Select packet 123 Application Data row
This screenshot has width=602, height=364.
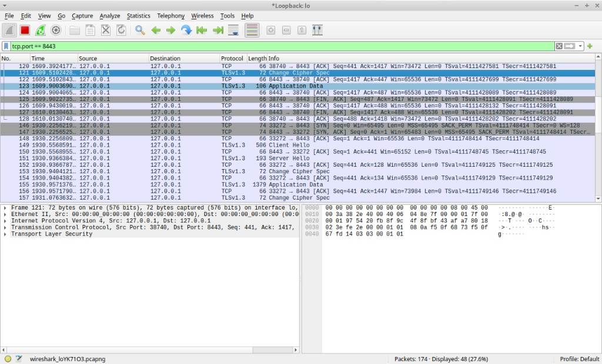coord(297,86)
